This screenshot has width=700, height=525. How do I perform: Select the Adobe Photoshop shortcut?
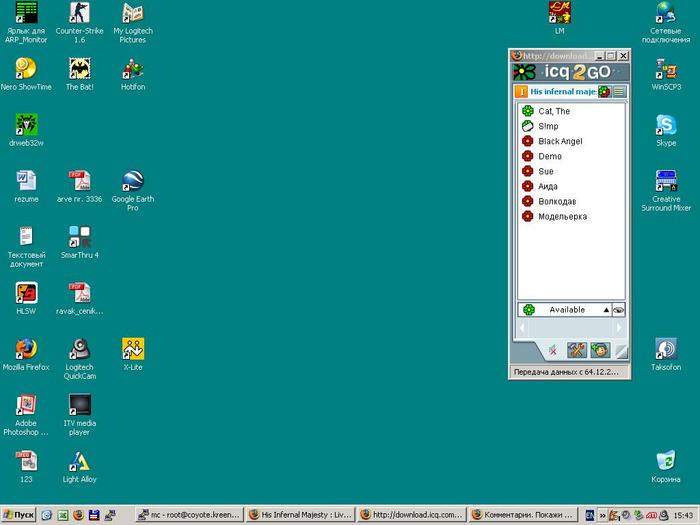coord(26,405)
